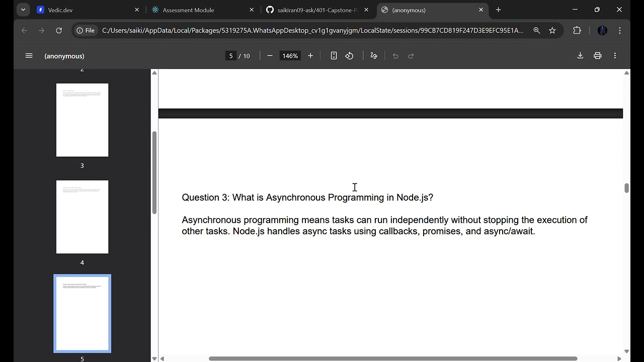Click the 146% zoom level field
Screen dimensions: 644x362
290,56
